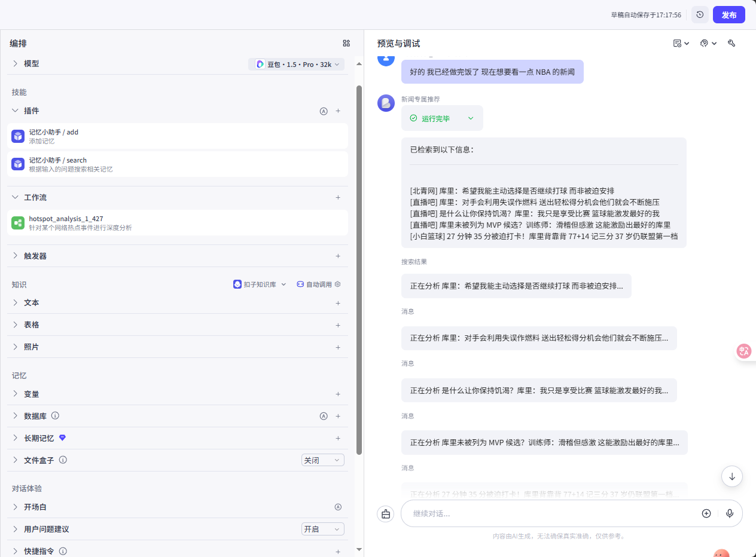Open the 记忆小助手 / search plugin row
756x557 pixels.
(x=178, y=164)
